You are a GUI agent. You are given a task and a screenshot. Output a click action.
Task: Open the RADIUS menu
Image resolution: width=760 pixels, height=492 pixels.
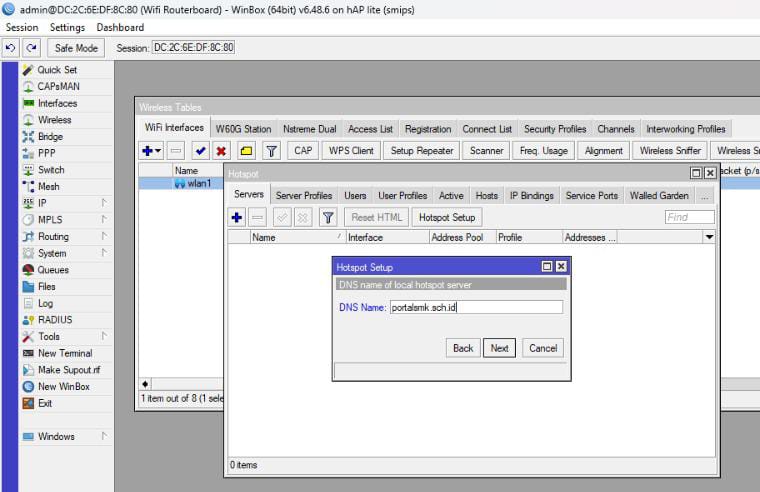pos(55,320)
